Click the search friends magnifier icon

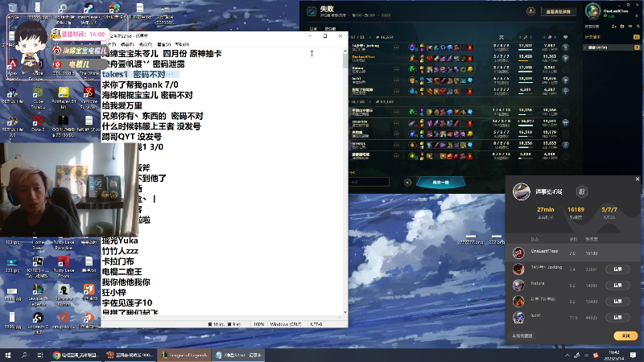(638, 27)
